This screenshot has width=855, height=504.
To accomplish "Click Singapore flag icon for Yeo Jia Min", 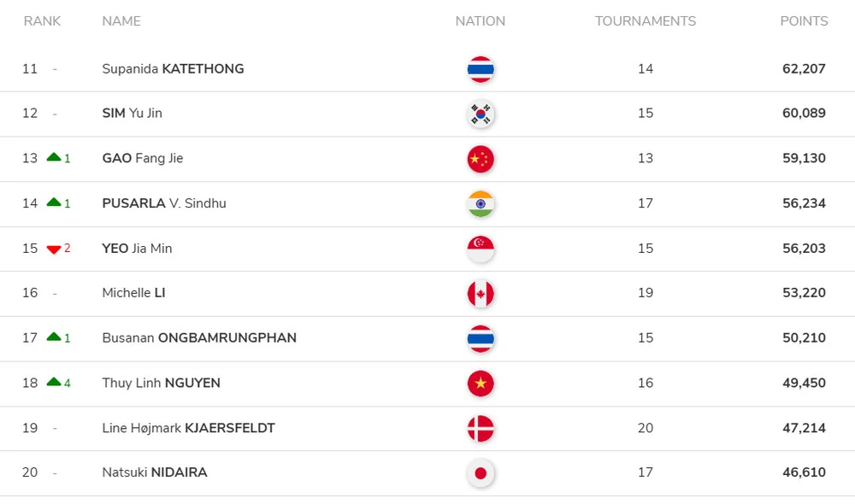I will (x=481, y=249).
